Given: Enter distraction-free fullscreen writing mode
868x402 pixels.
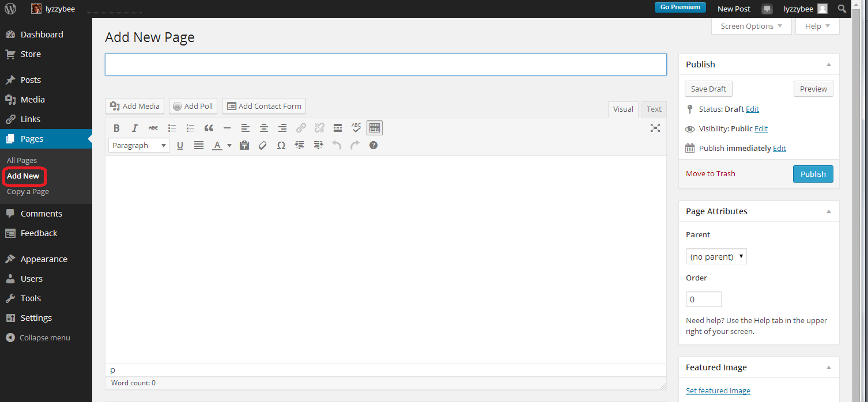Looking at the screenshot, I should point(655,128).
